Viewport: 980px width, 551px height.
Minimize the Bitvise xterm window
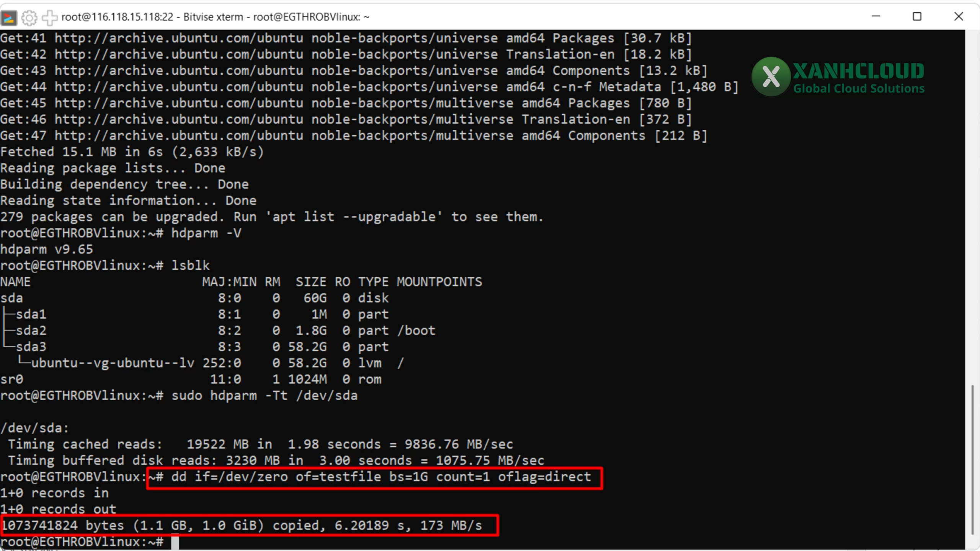point(876,16)
